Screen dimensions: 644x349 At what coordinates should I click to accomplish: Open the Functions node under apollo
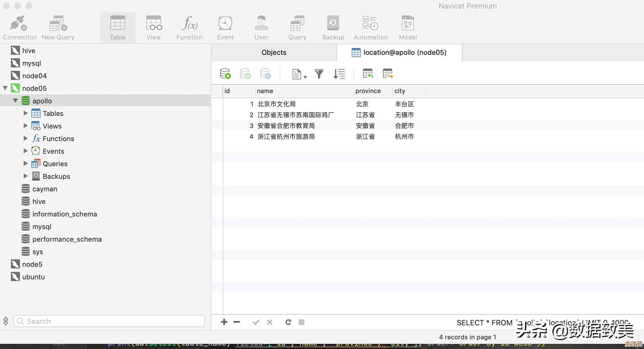26,139
